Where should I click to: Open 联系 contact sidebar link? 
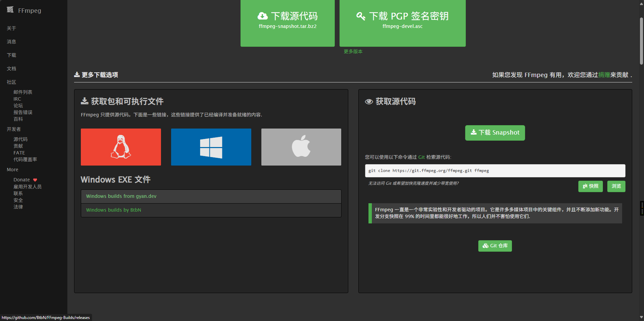tap(18, 193)
